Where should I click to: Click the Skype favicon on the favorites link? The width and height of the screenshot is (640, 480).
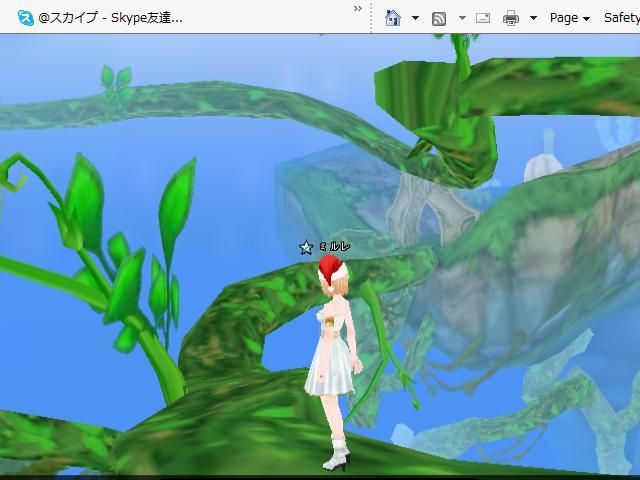click(x=25, y=17)
